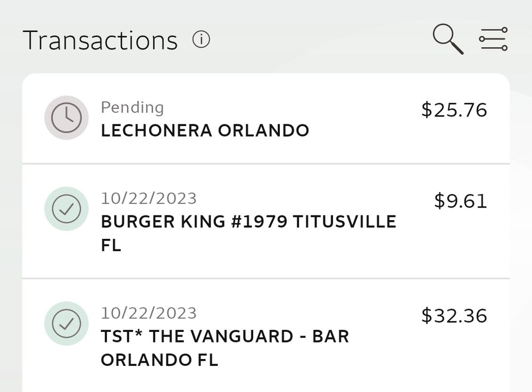Tap the info icon beside Transactions
This screenshot has height=392, width=532.
coord(201,40)
